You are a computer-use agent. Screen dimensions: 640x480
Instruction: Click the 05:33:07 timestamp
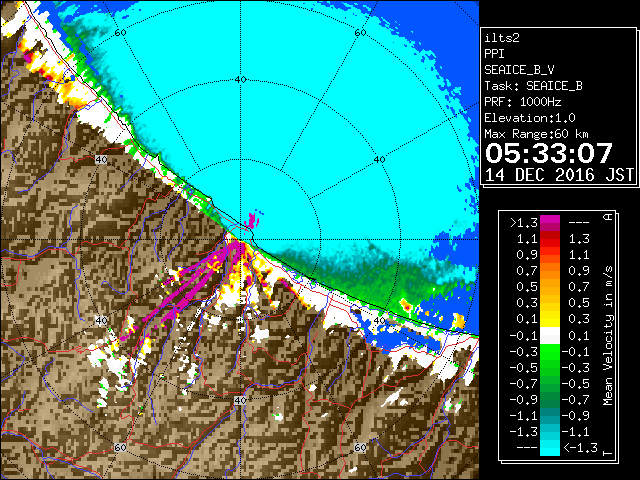(549, 153)
